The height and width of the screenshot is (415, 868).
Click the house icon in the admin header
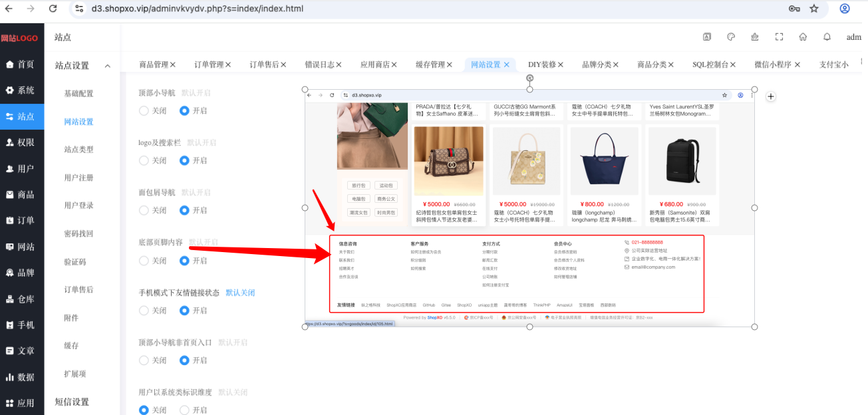803,37
